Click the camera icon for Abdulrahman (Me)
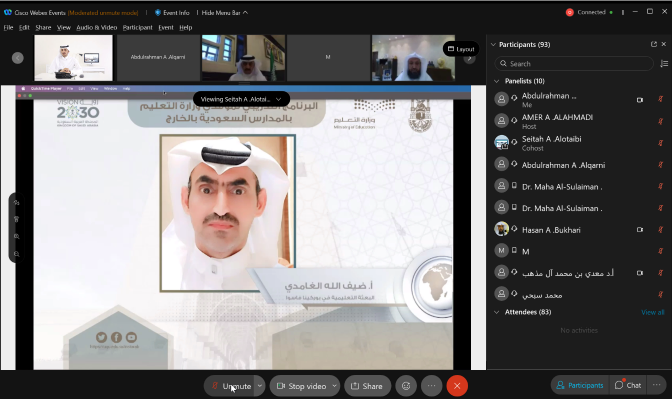 640,100
